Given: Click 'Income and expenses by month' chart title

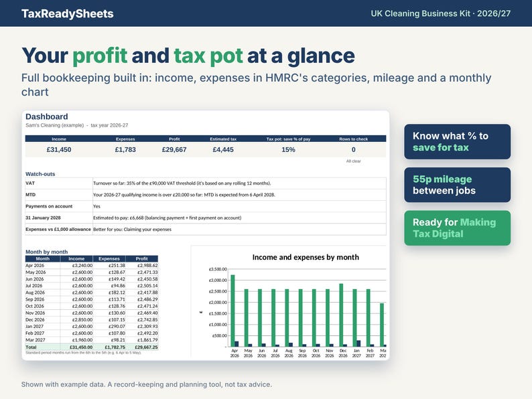Looking at the screenshot, I should point(306,257).
